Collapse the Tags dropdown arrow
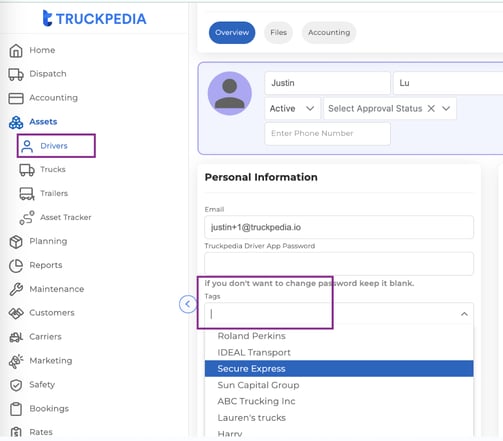The height and width of the screenshot is (441, 503). (x=464, y=314)
